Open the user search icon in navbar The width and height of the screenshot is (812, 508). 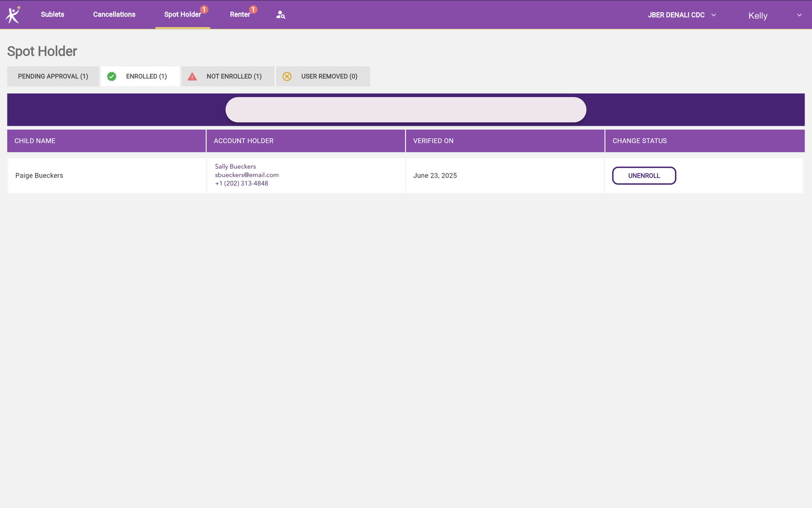[281, 15]
